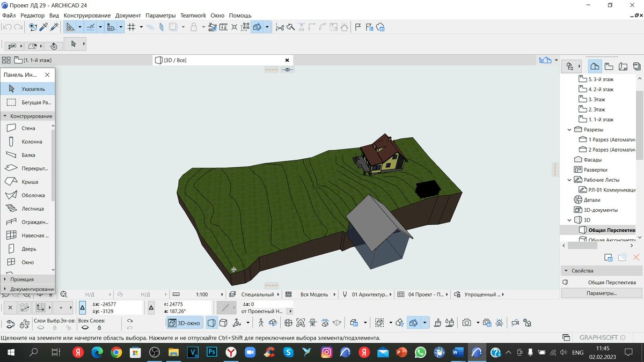
Task: Select the Wall tool (Стена) in the toolbox
Action: click(28, 128)
